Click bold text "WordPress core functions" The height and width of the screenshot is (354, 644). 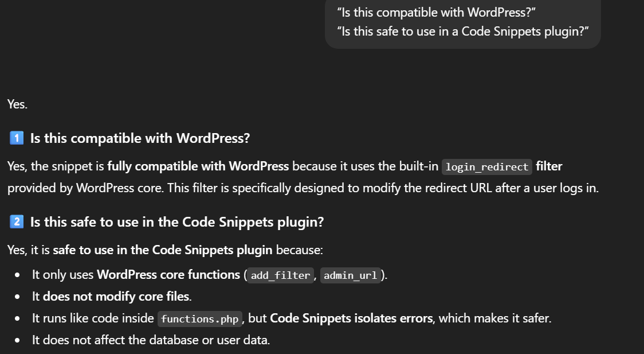[x=168, y=275]
